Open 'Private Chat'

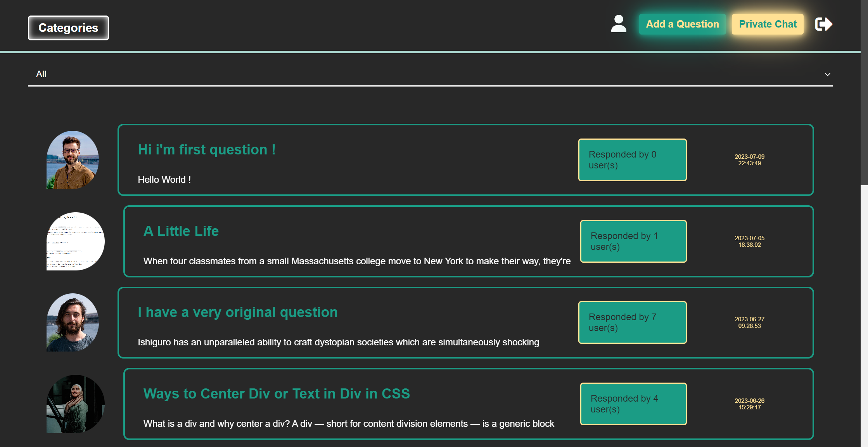pyautogui.click(x=767, y=24)
